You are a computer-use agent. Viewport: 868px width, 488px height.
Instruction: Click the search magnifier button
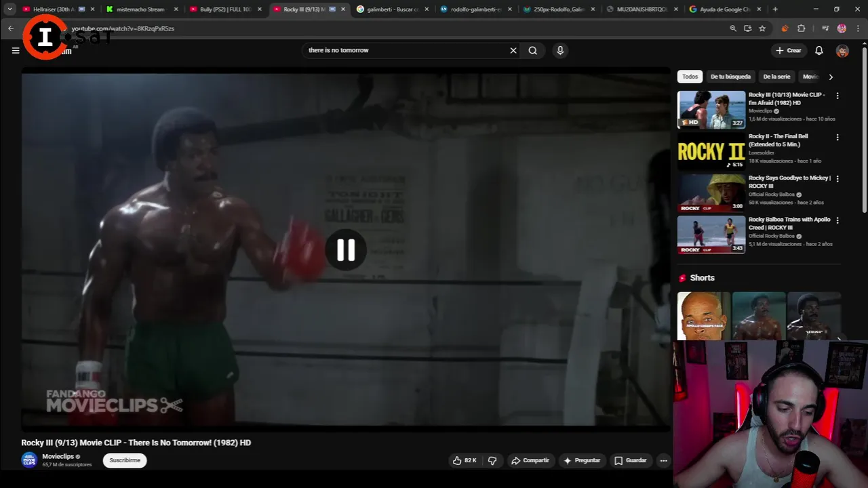tap(533, 50)
